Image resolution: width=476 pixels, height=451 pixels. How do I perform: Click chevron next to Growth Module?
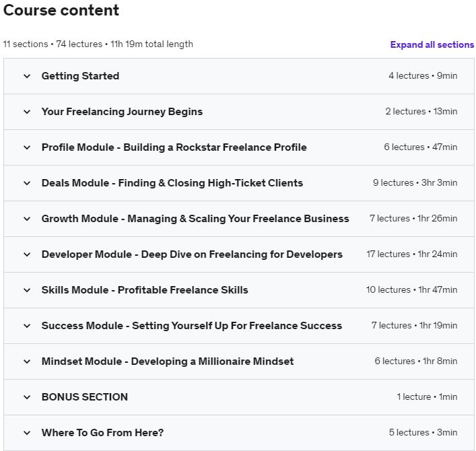(27, 219)
